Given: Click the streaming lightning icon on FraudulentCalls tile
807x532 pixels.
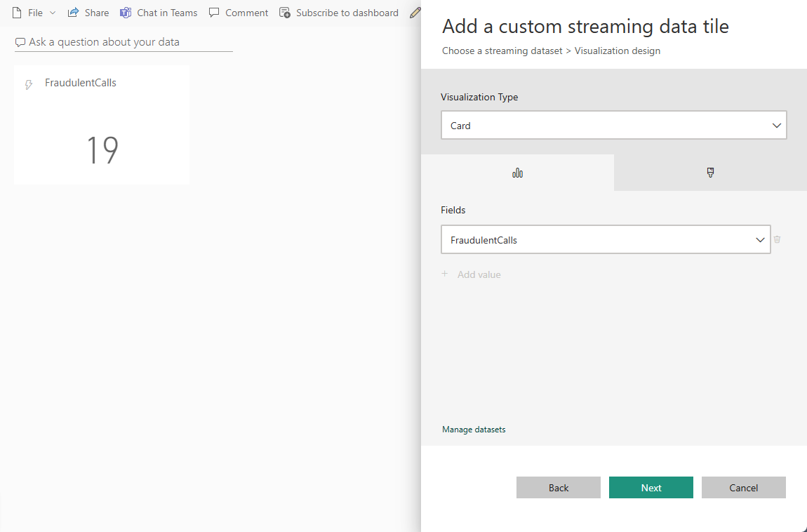Looking at the screenshot, I should pos(28,84).
